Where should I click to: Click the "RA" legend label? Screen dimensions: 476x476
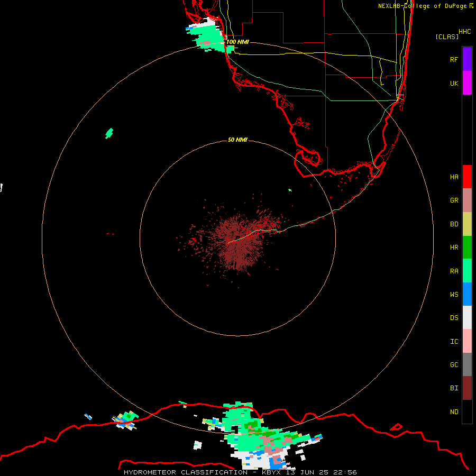(x=454, y=271)
